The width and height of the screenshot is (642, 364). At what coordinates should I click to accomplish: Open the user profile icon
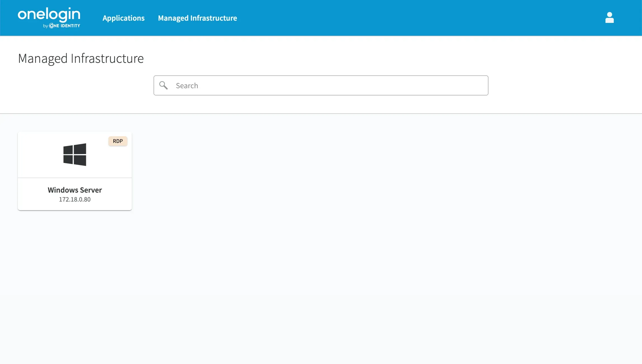point(609,18)
